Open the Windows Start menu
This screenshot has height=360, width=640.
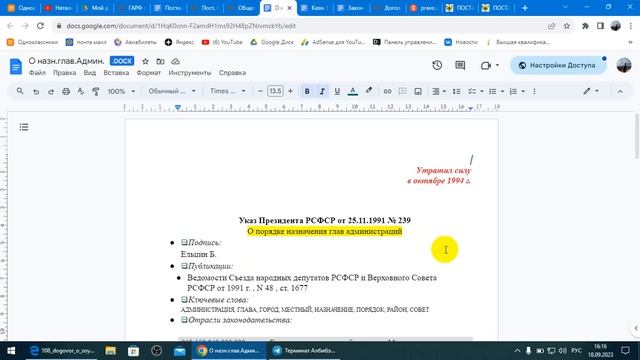click(11, 351)
